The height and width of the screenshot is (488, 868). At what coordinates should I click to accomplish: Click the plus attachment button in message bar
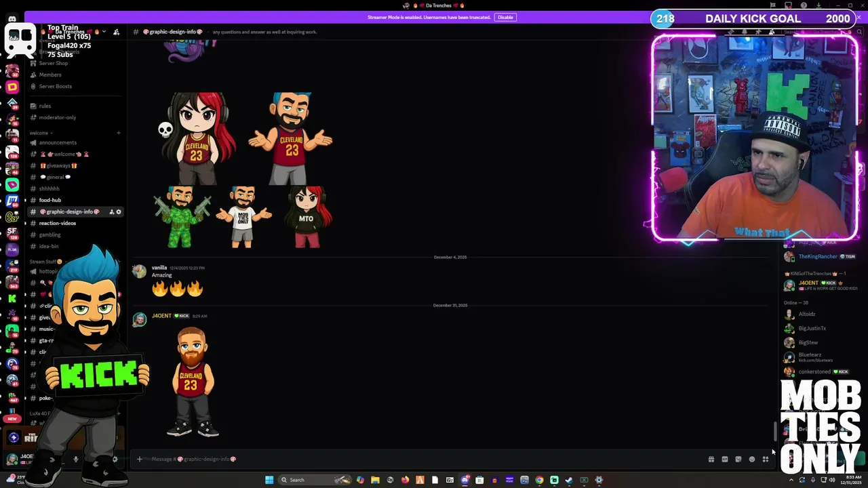tap(140, 459)
